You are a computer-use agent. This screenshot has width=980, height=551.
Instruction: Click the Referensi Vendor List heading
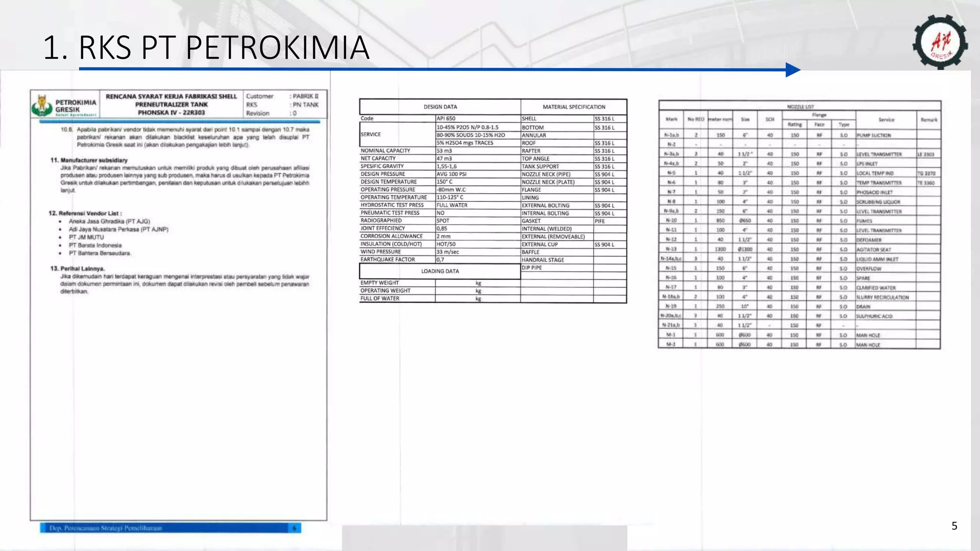click(x=85, y=213)
